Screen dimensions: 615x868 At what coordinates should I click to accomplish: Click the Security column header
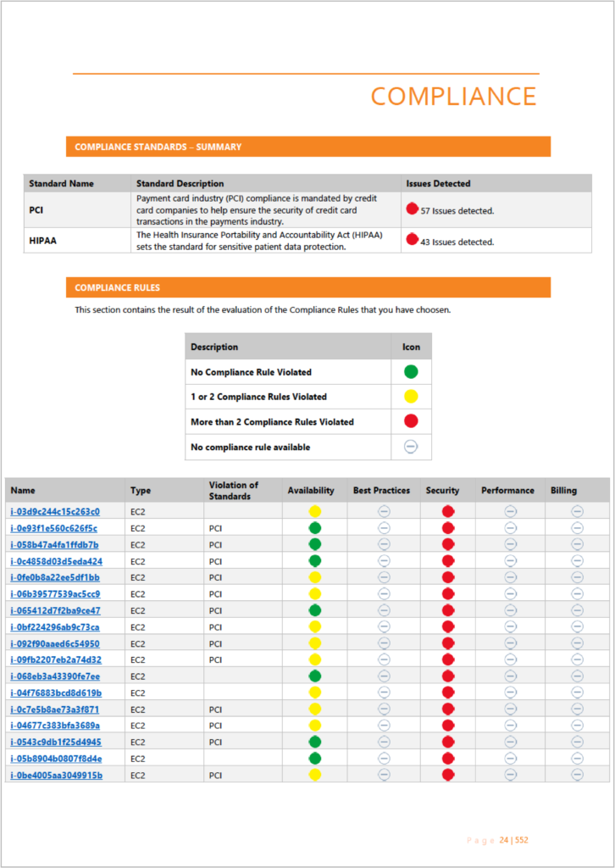click(x=442, y=491)
